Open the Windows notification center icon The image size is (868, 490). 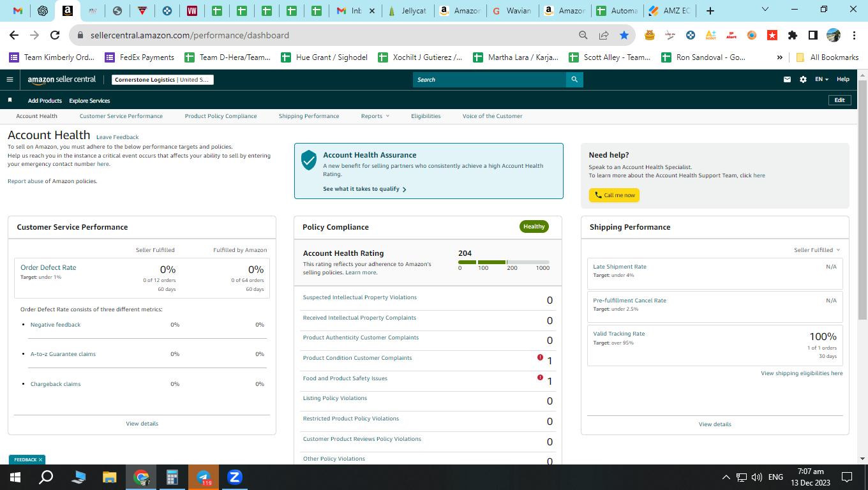847,477
